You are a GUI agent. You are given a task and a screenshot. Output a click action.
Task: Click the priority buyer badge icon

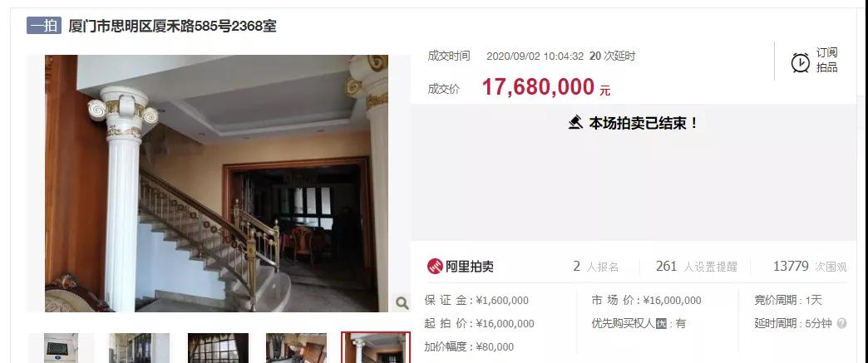coord(661,324)
